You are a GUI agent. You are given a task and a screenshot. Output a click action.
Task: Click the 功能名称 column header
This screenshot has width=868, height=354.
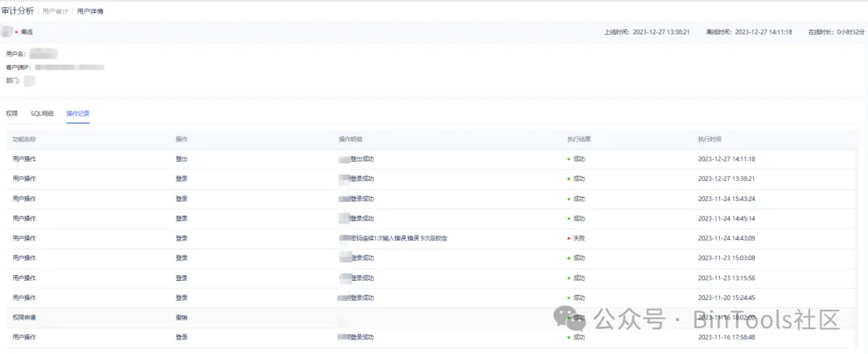(24, 139)
